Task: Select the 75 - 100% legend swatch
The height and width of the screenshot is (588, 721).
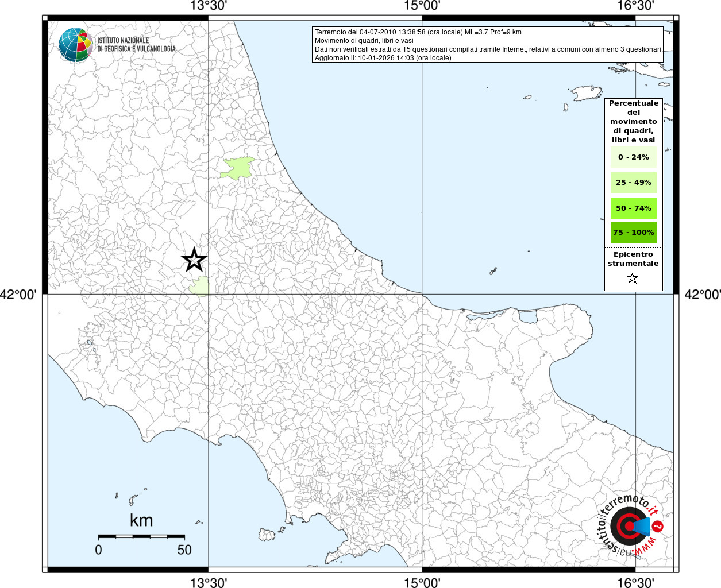Action: tap(634, 233)
